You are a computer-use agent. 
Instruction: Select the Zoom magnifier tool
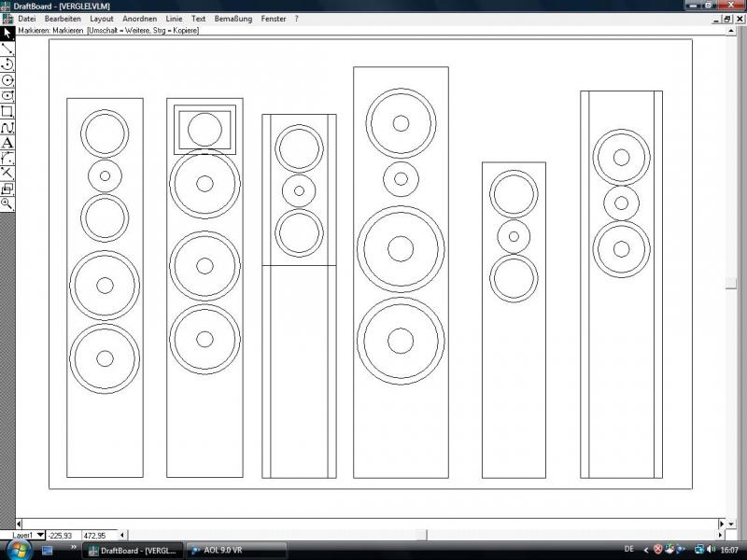coord(7,204)
